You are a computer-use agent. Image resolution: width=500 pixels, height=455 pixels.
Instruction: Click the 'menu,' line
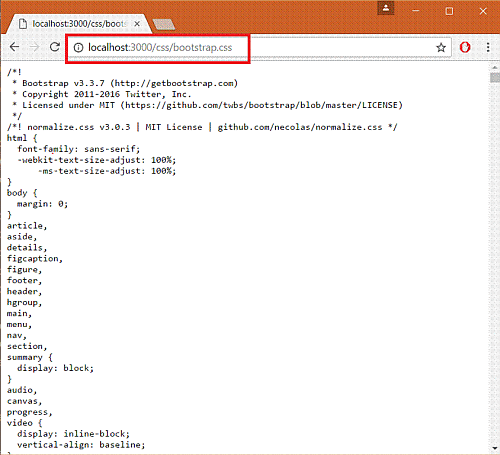pyautogui.click(x=19, y=325)
